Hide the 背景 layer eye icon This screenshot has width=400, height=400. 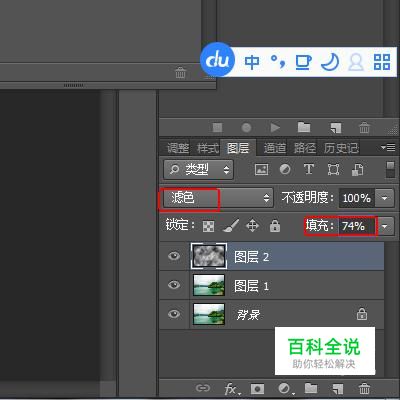coord(174,314)
